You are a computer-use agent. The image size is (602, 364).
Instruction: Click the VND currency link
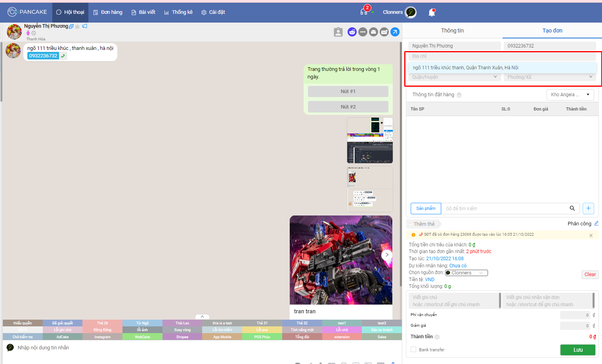pos(430,280)
